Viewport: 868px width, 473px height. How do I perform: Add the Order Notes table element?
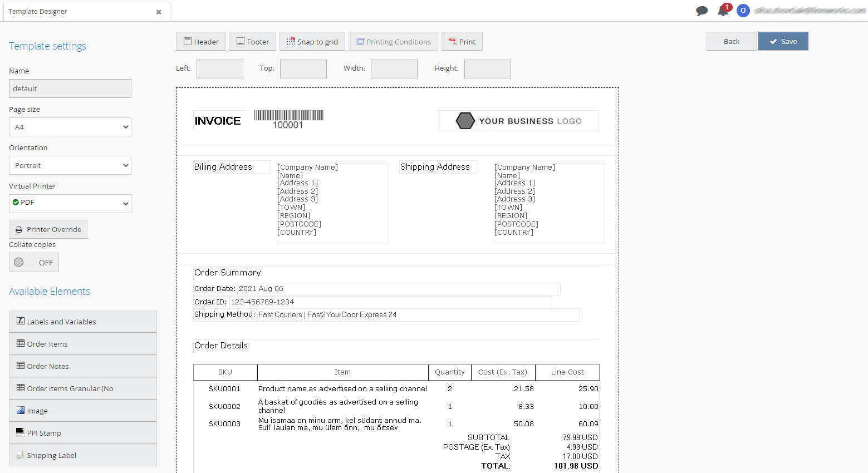pyautogui.click(x=83, y=366)
